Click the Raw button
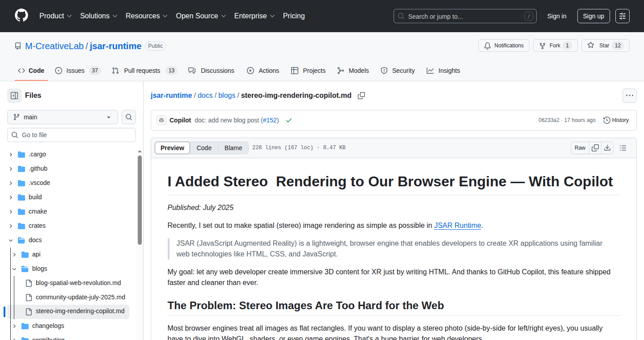 (x=580, y=148)
